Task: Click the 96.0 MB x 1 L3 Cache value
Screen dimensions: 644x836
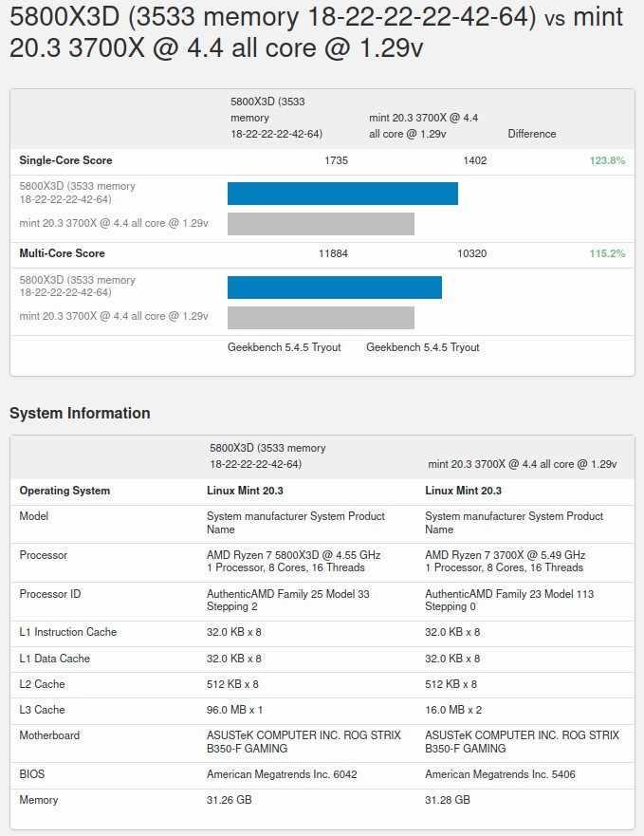Action: tap(234, 710)
